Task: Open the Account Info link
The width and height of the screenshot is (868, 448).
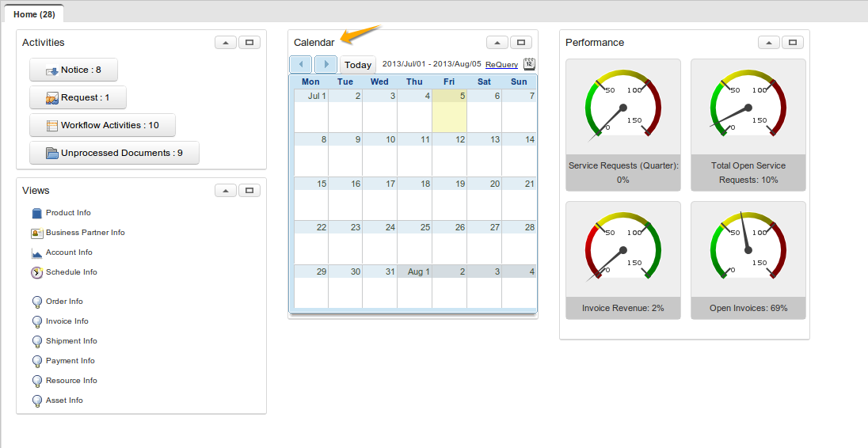Action: [69, 252]
